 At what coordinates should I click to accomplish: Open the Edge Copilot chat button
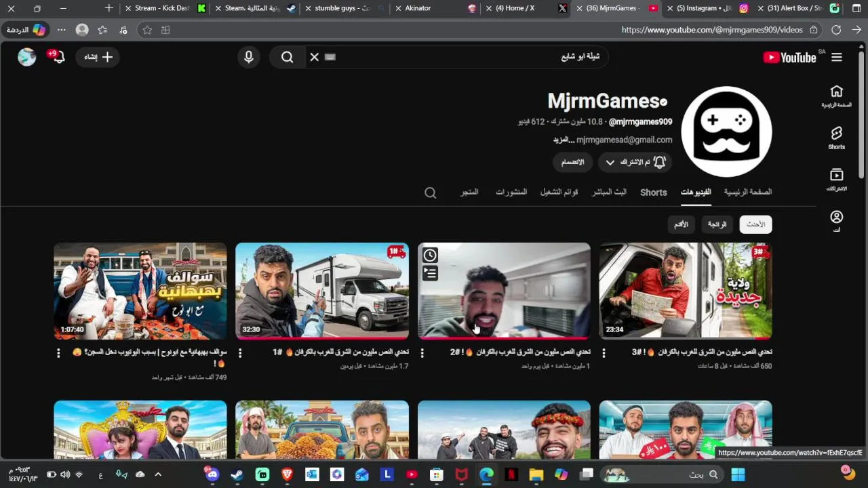tap(26, 30)
